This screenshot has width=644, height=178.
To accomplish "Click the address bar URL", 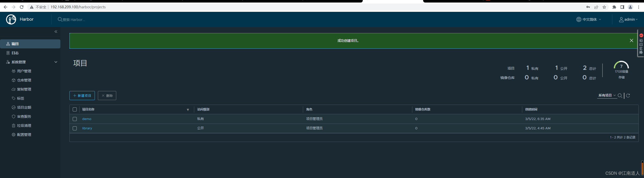I will click(x=78, y=7).
